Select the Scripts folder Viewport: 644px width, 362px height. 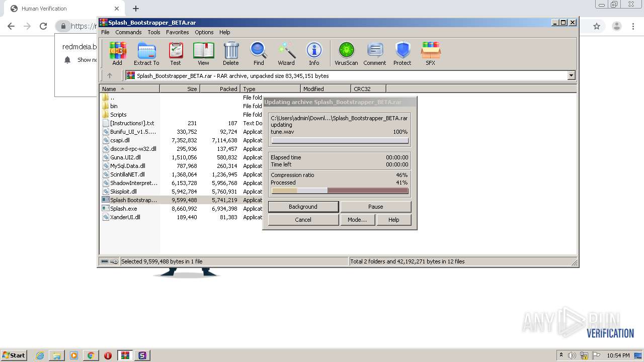tap(118, 115)
